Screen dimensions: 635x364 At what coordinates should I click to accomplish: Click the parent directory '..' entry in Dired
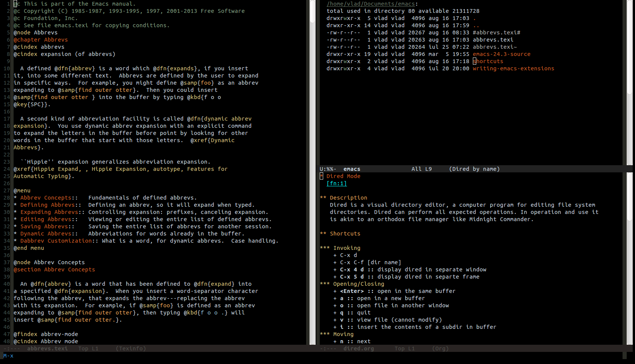(x=476, y=25)
